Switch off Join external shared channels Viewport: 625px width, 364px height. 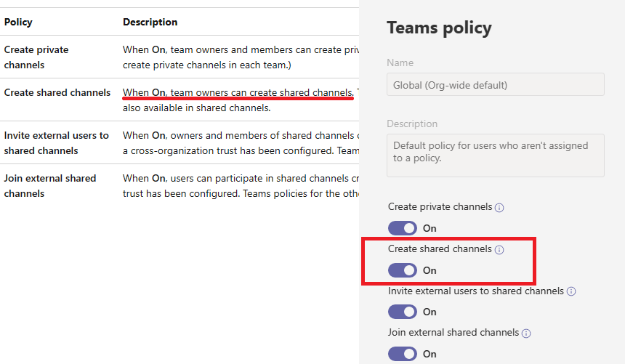point(403,354)
